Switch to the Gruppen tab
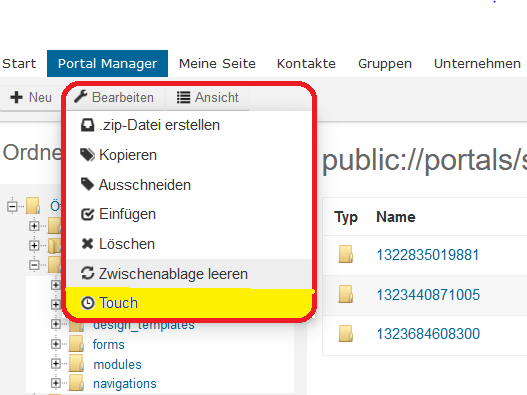The height and width of the screenshot is (395, 527). pos(385,64)
